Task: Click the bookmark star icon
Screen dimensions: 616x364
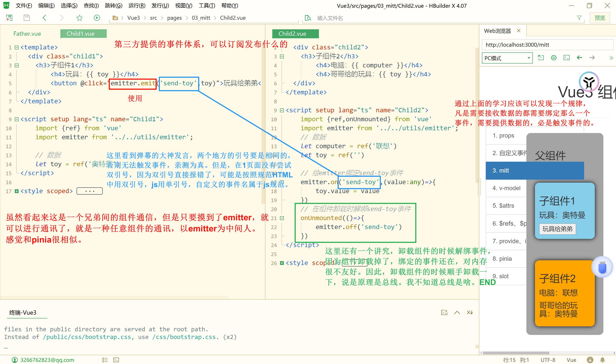Action: point(79,18)
